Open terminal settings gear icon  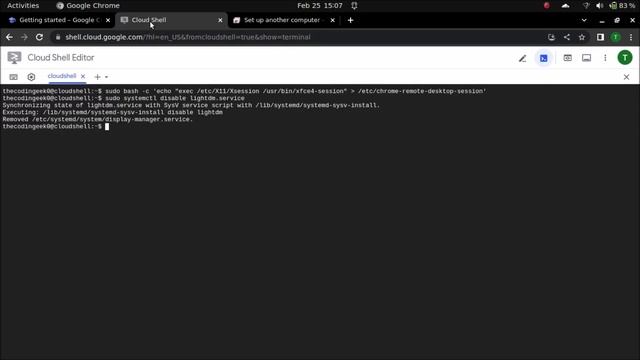click(31, 77)
